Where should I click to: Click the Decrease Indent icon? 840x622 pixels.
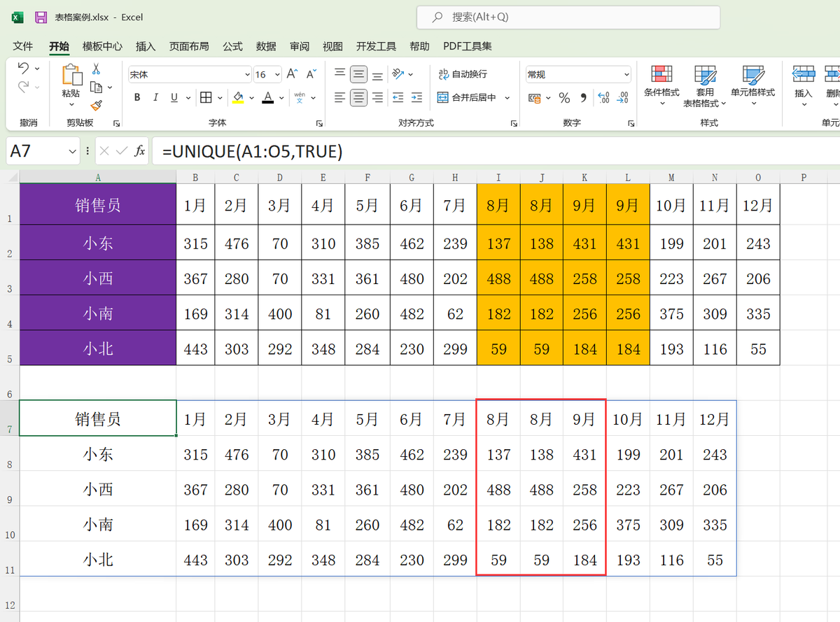[398, 97]
